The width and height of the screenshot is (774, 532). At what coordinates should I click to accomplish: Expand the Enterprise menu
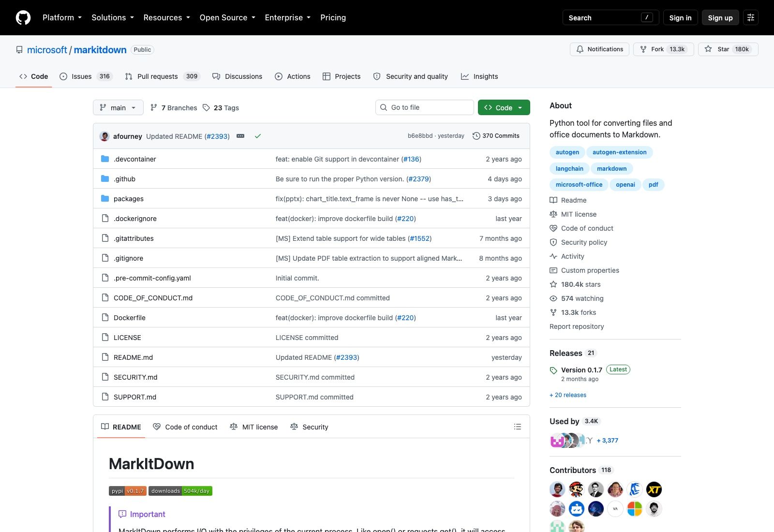tap(288, 17)
